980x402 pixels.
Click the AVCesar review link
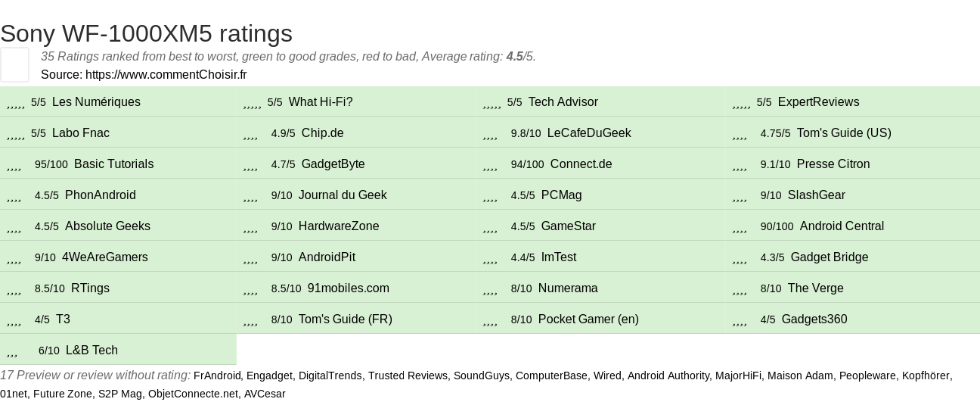[264, 394]
